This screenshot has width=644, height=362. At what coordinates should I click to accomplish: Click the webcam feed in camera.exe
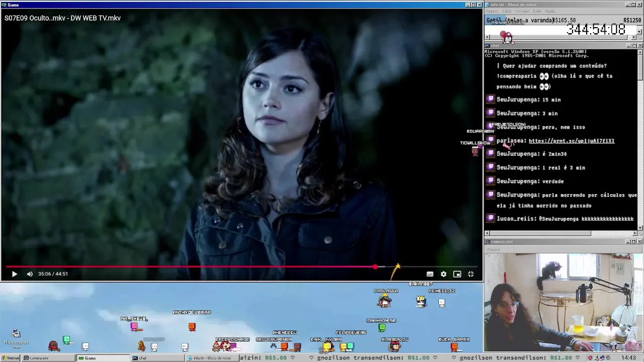563,302
